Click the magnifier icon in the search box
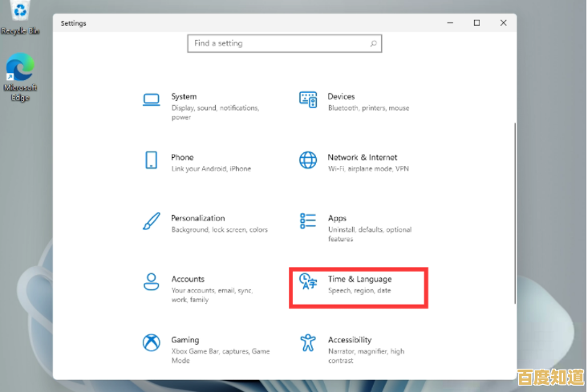 click(x=373, y=43)
